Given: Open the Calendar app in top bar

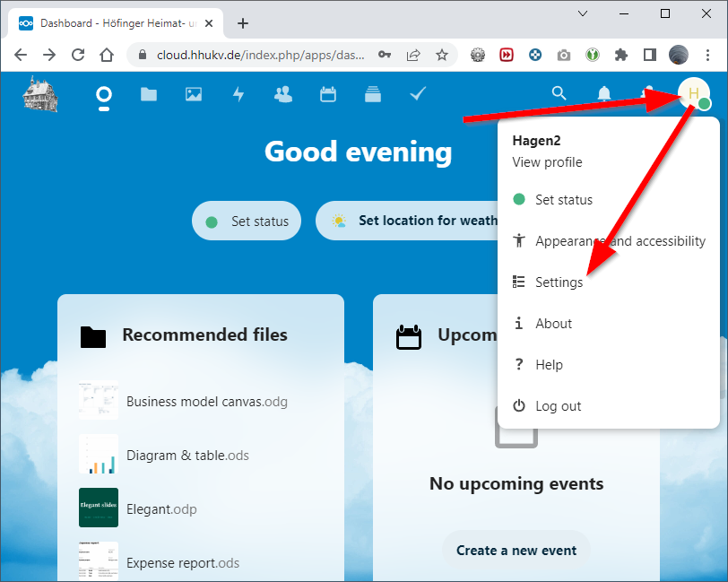Looking at the screenshot, I should click(x=328, y=94).
